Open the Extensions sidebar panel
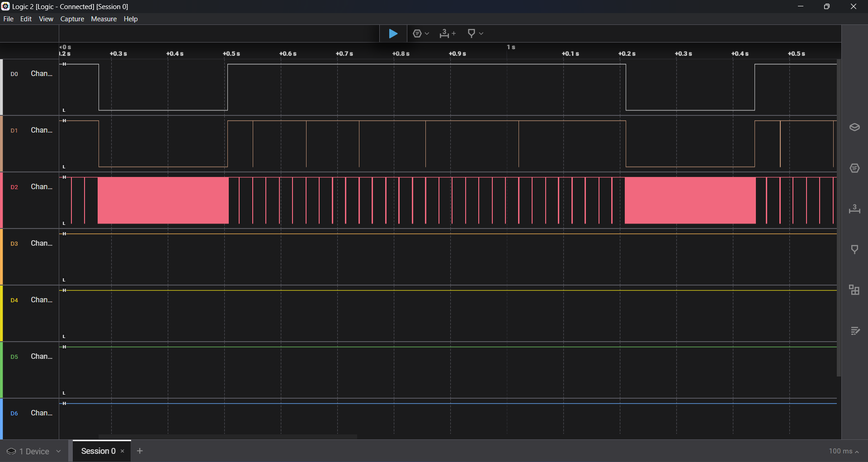 (x=854, y=290)
